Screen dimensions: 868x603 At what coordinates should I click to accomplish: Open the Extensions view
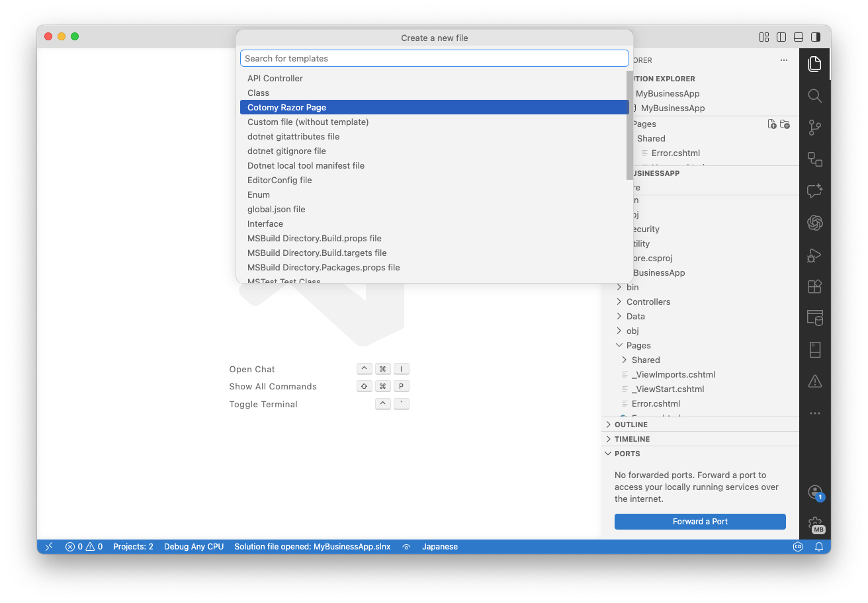(814, 286)
